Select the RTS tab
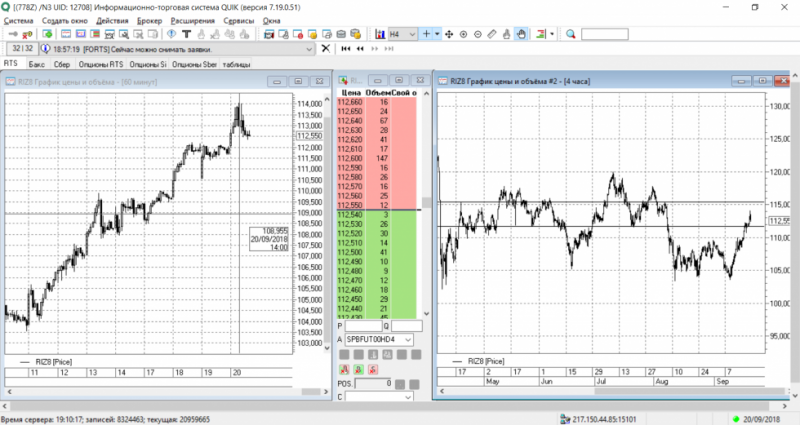Viewport: 800px width, 425px height. coord(11,64)
